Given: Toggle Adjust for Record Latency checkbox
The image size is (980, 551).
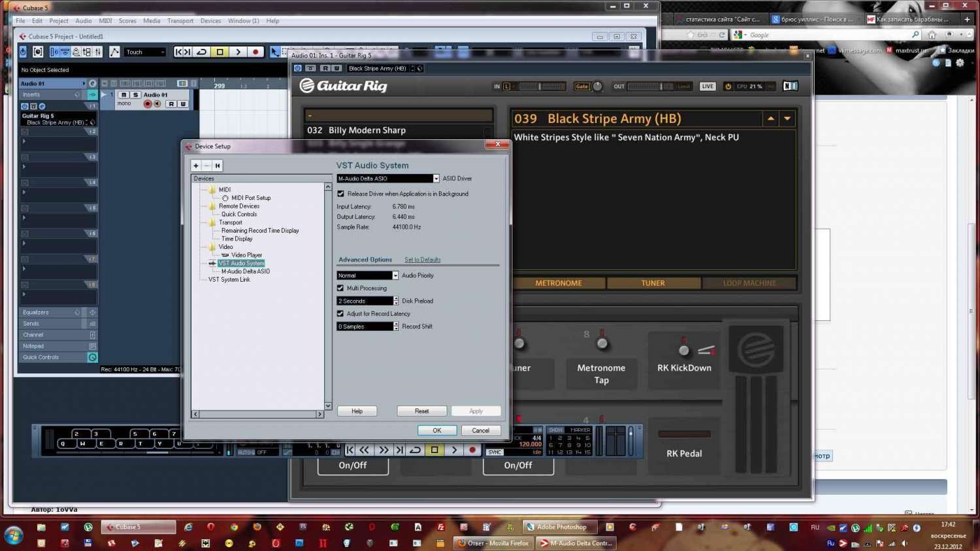Looking at the screenshot, I should tap(340, 314).
